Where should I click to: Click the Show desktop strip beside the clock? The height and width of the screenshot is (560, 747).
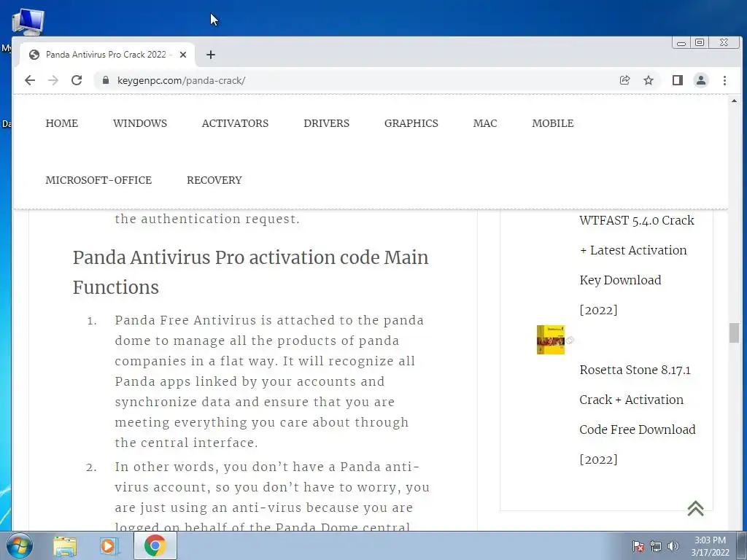(x=742, y=545)
